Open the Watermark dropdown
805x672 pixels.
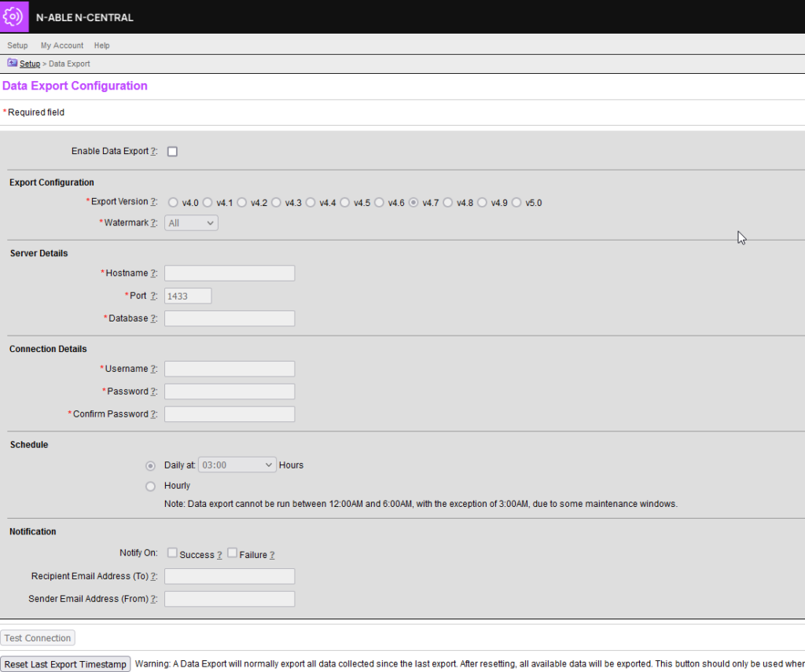191,222
